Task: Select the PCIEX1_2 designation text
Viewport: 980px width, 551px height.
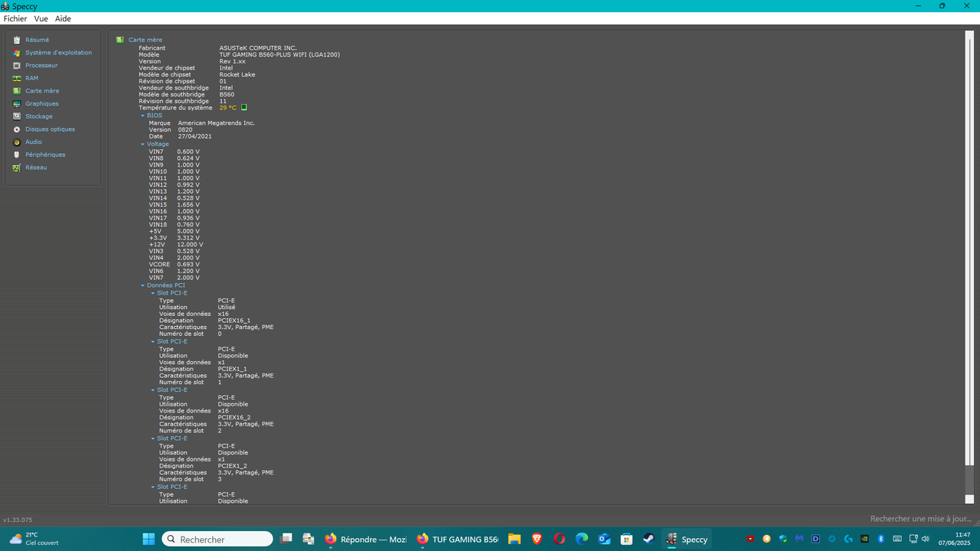Action: pos(232,466)
